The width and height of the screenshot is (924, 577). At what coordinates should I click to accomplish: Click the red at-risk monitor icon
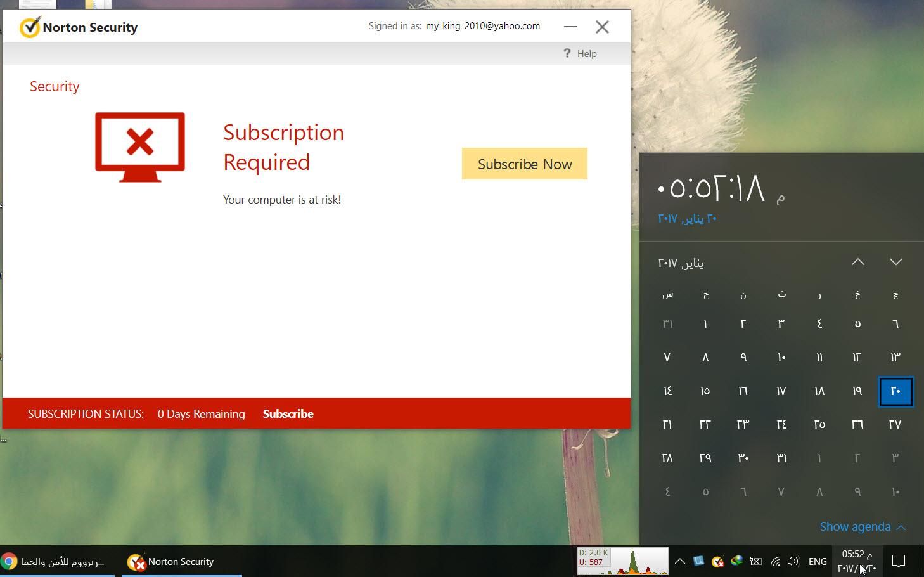[140, 147]
